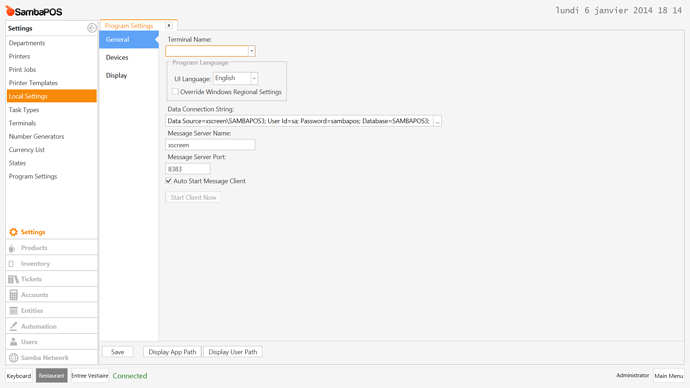Select the General settings tab
This screenshot has width=690, height=388.
click(x=129, y=39)
